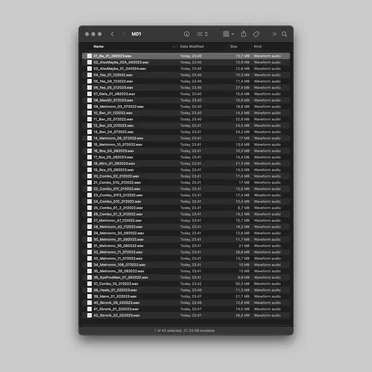Screen dimensions: 372x372
Task: Click the status bar selection and space text
Action: coord(184,331)
